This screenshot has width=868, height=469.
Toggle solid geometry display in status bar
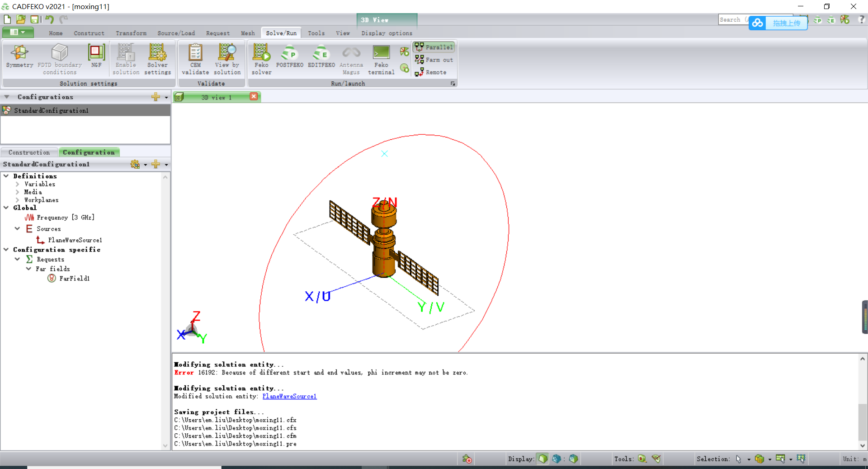542,459
